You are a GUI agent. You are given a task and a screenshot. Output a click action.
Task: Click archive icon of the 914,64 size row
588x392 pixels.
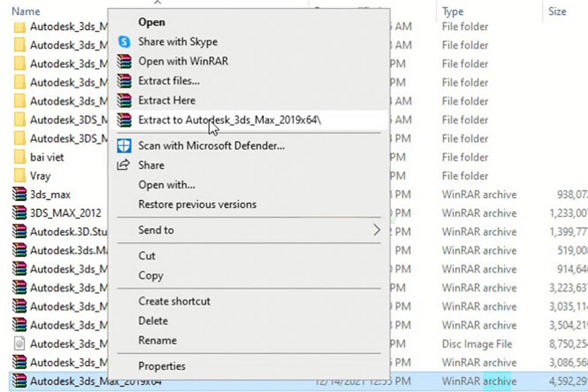19,269
